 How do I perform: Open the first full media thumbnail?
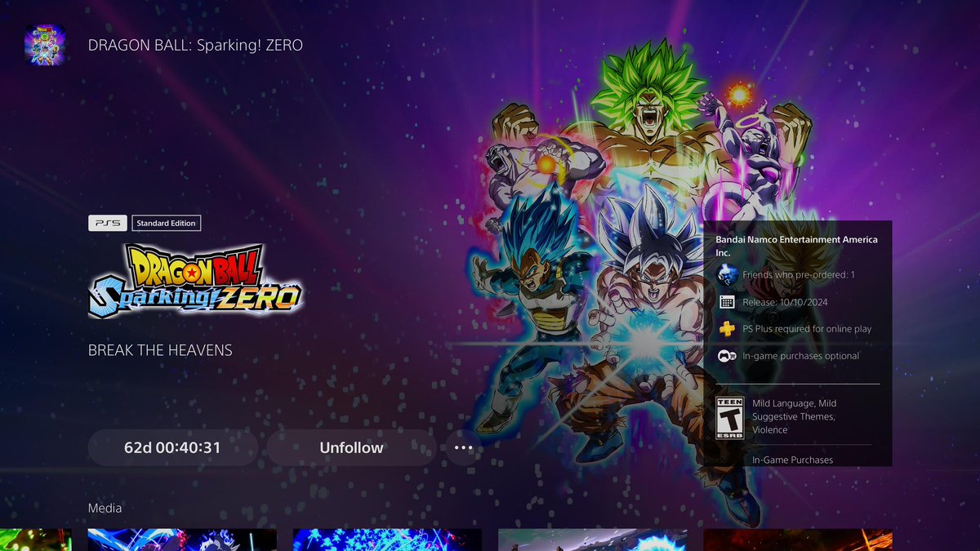(x=182, y=540)
